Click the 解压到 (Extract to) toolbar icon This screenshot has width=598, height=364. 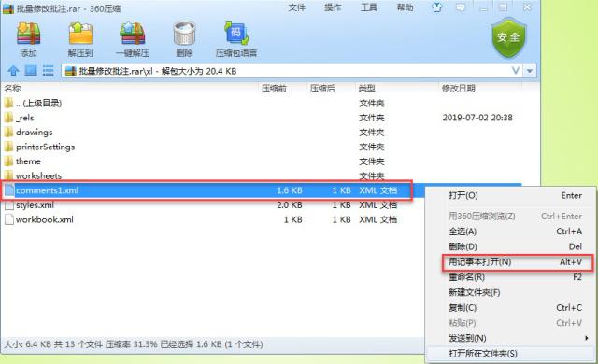(80, 34)
